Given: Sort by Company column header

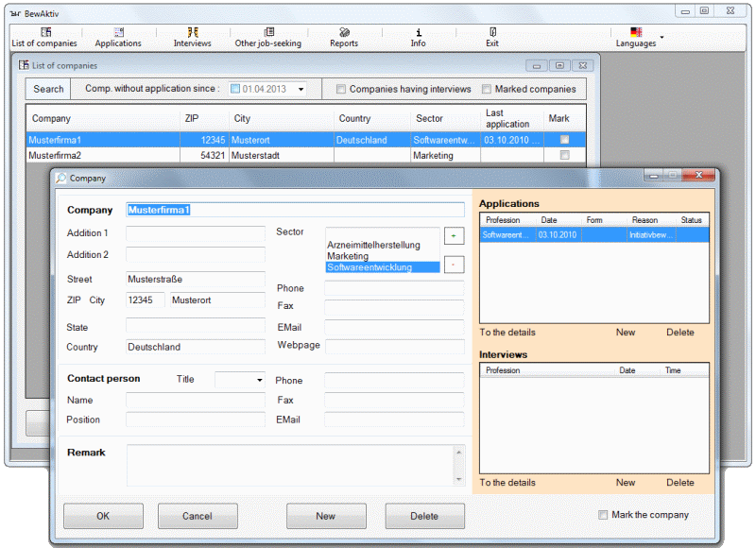Looking at the screenshot, I should click(103, 118).
